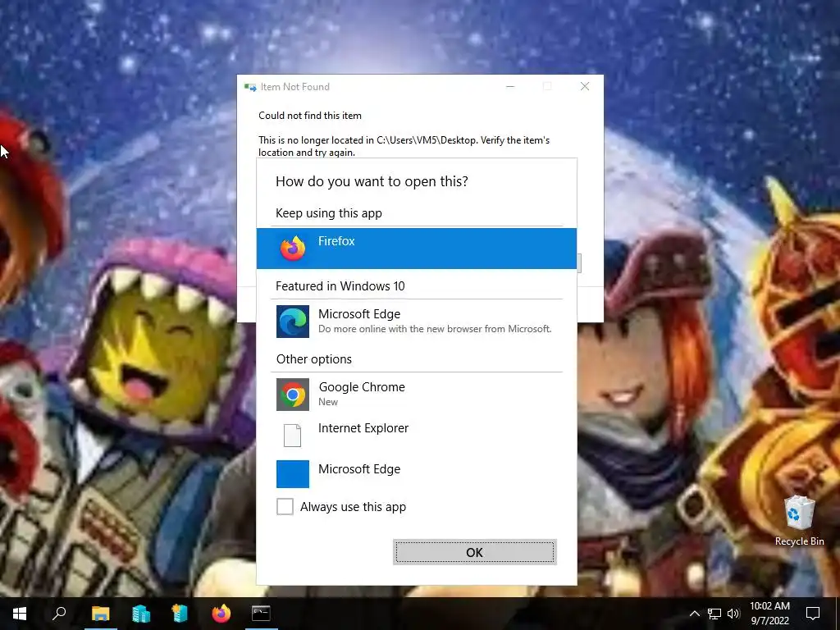The image size is (840, 630).
Task: Click the 'Keep using this app' heading
Action: (x=328, y=213)
